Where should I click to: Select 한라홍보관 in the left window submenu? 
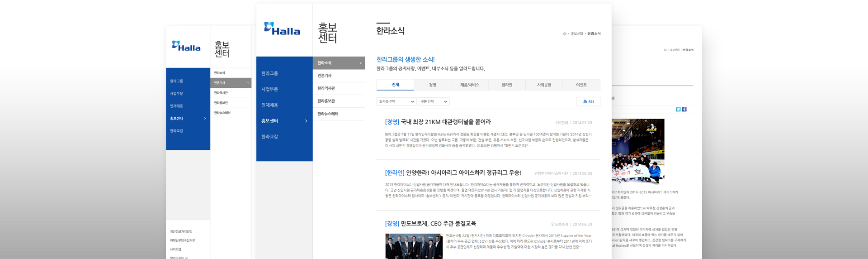point(231,103)
